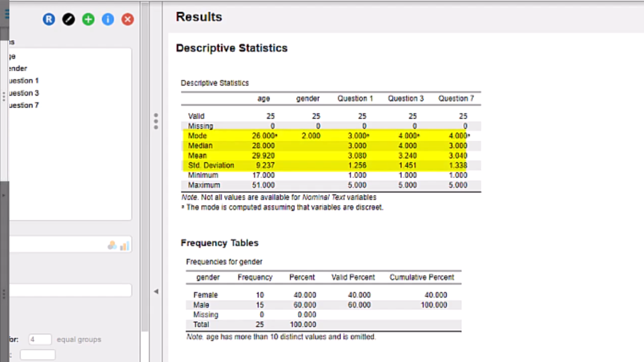
Task: Select Question 7 in the variables list
Action: coord(24,105)
